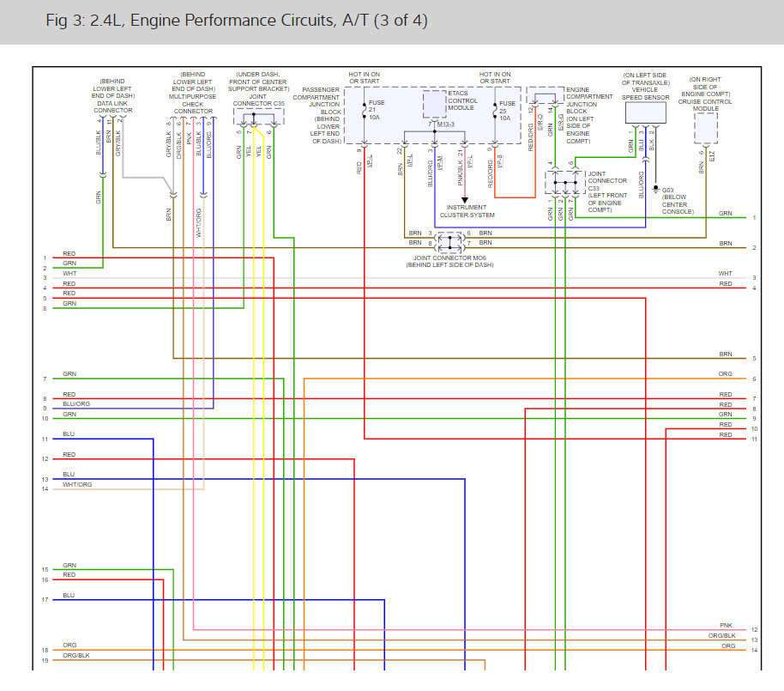Select the VEHICLE SPEED SENSOR label
784x691 pixels.
[646, 94]
